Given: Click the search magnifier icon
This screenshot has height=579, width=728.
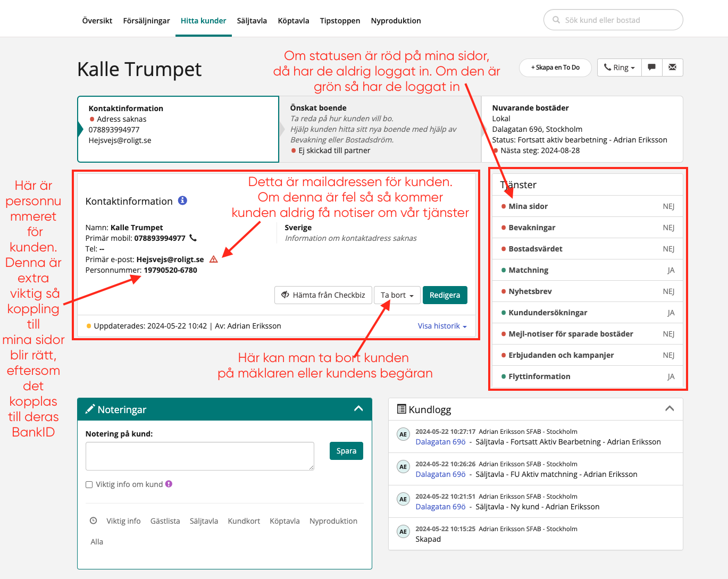Looking at the screenshot, I should click(556, 20).
